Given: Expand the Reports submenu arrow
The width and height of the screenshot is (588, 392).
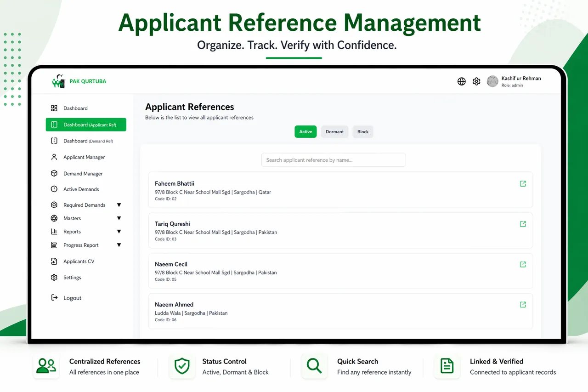Looking at the screenshot, I should [119, 232].
